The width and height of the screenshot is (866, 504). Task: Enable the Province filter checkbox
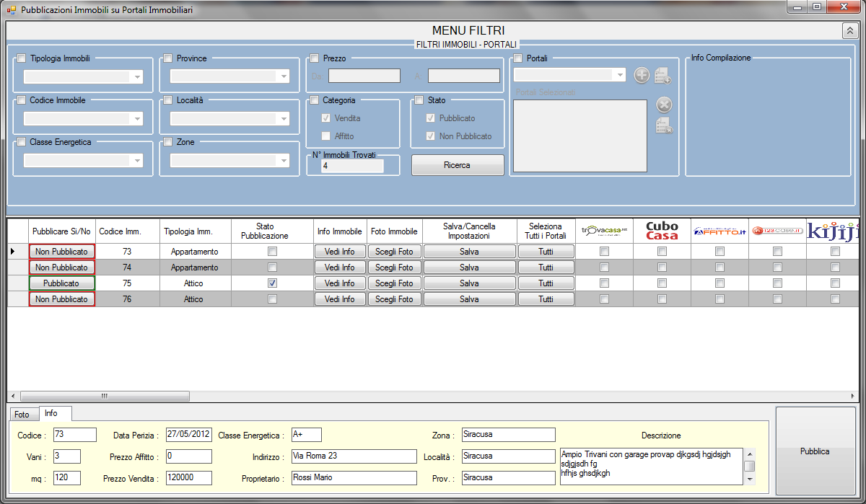point(168,58)
